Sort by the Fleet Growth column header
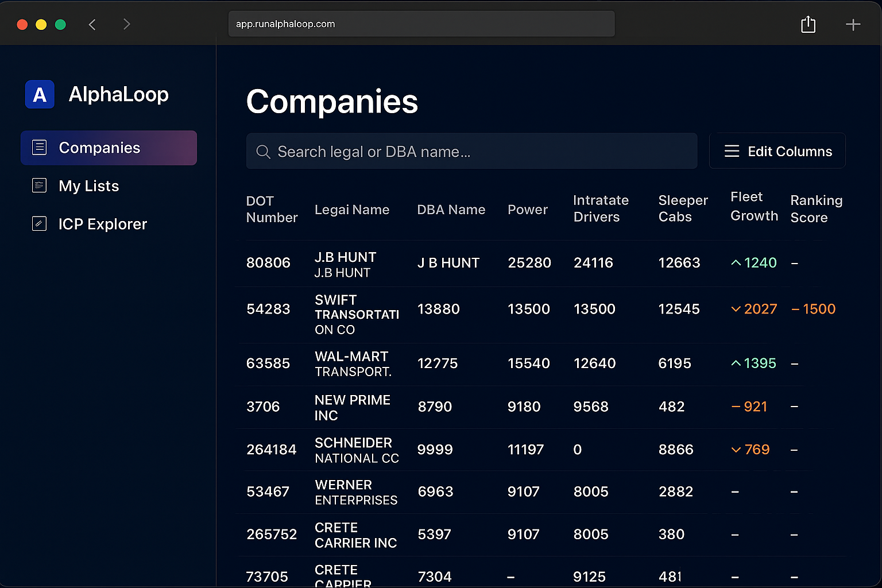 (x=753, y=207)
